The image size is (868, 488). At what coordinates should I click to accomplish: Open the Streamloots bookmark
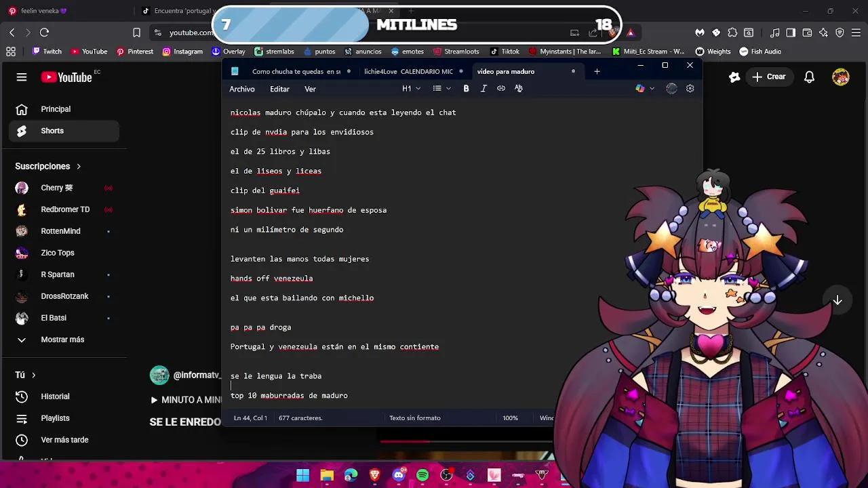coord(456,52)
